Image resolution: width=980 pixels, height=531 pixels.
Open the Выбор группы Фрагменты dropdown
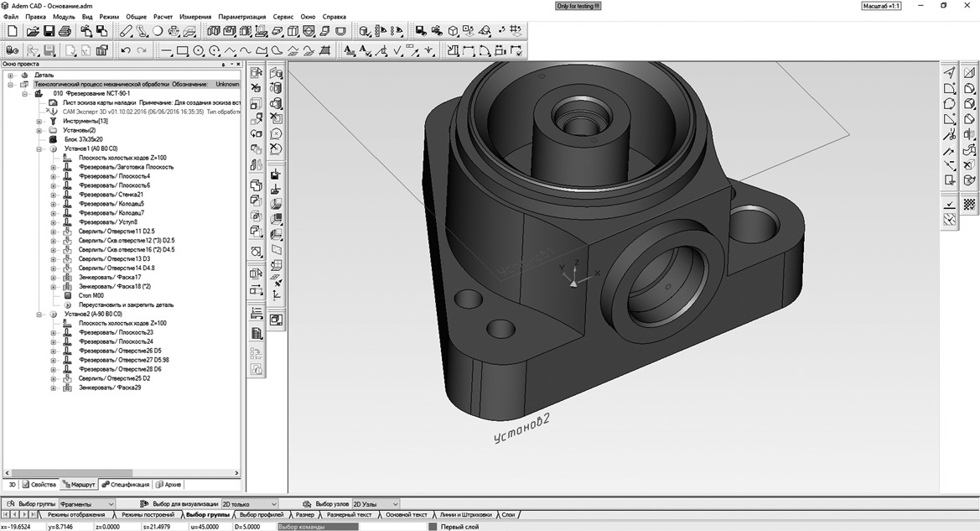pyautogui.click(x=110, y=503)
